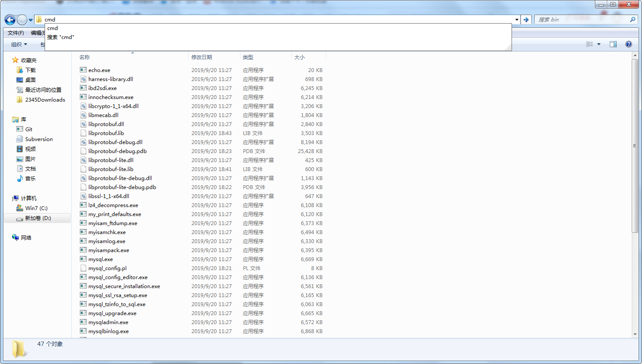This screenshot has height=364, width=642.
Task: Toggle the preview pane on
Action: click(613, 44)
